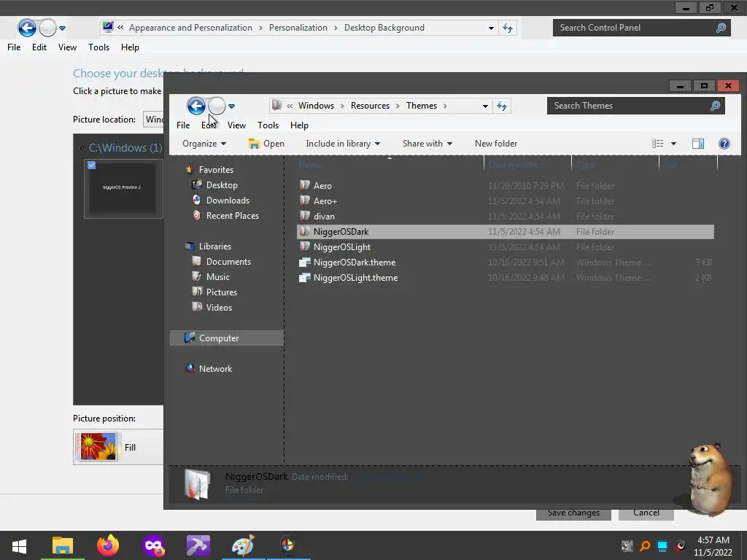Screen dimensions: 747x560
Task: Click the Open toolbar button
Action: pos(266,144)
